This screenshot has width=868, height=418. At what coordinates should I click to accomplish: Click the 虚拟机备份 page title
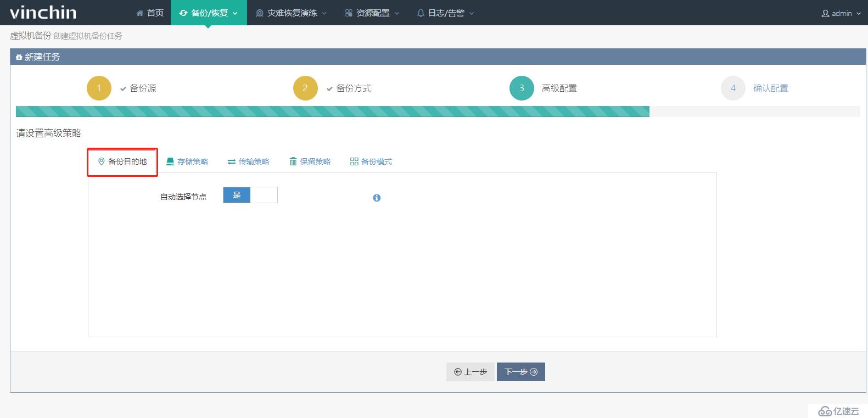tap(30, 36)
